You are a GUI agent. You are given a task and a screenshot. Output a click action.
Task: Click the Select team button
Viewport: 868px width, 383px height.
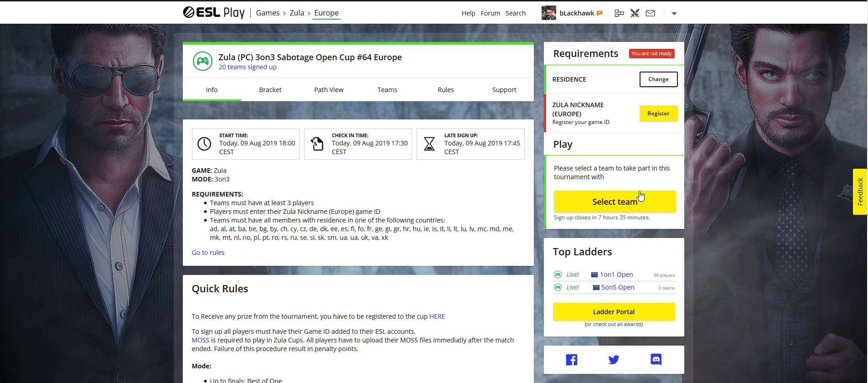point(615,202)
